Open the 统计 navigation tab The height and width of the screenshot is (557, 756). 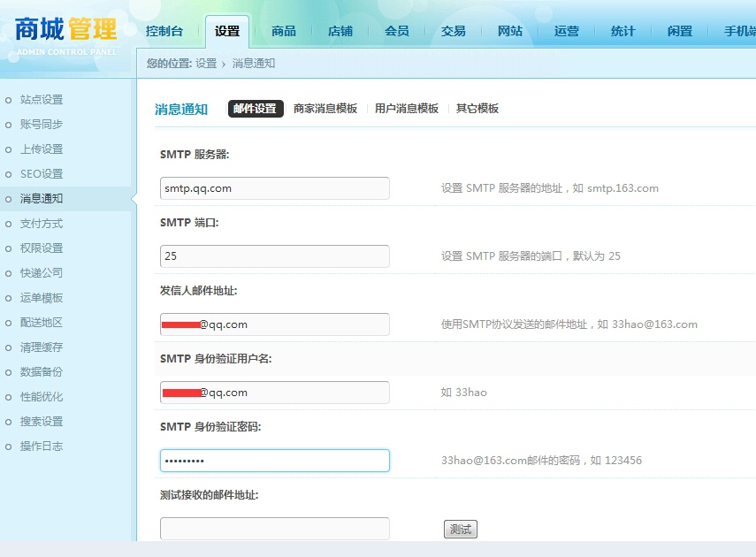pos(623,31)
